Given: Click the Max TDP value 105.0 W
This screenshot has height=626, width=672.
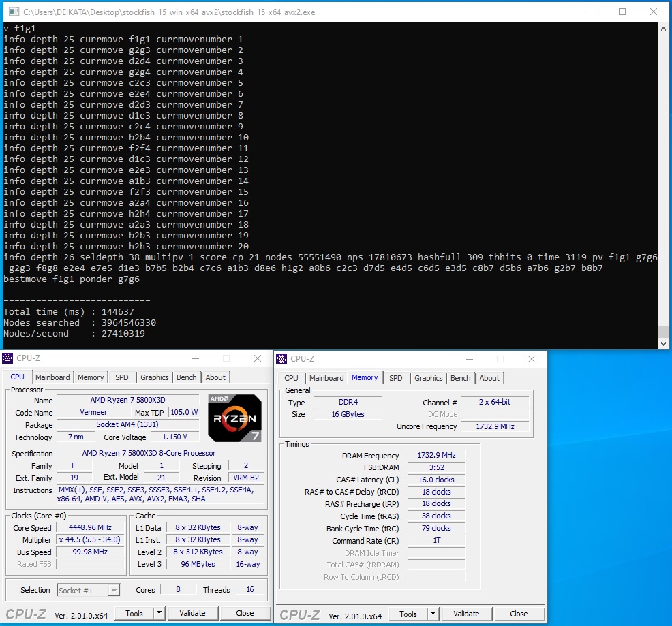Looking at the screenshot, I should [184, 412].
